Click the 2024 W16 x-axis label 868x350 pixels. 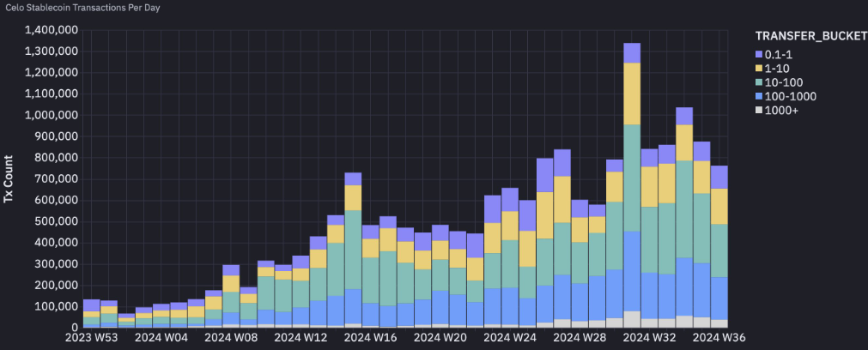[x=370, y=336]
